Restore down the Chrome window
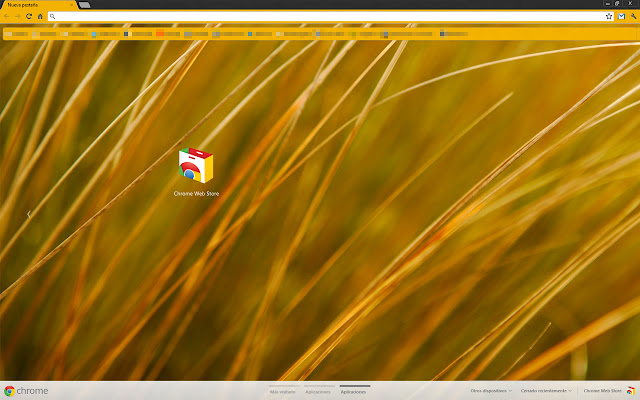This screenshot has height=400, width=640. pyautogui.click(x=617, y=3)
